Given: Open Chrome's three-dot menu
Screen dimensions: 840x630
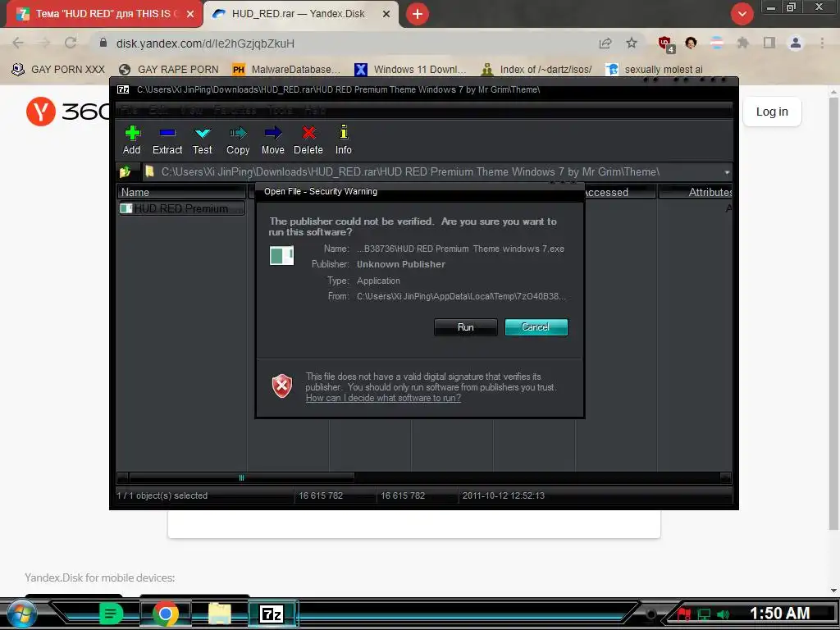Looking at the screenshot, I should pos(822,43).
